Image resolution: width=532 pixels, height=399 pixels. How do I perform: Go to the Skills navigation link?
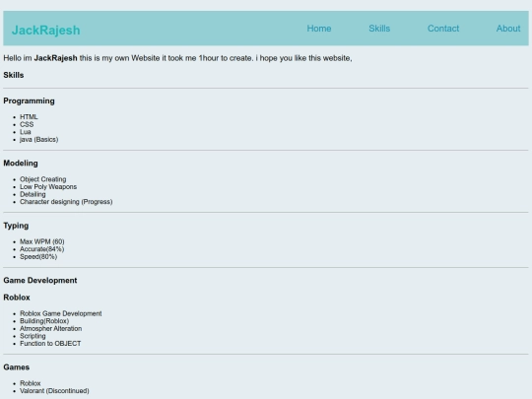pos(379,29)
